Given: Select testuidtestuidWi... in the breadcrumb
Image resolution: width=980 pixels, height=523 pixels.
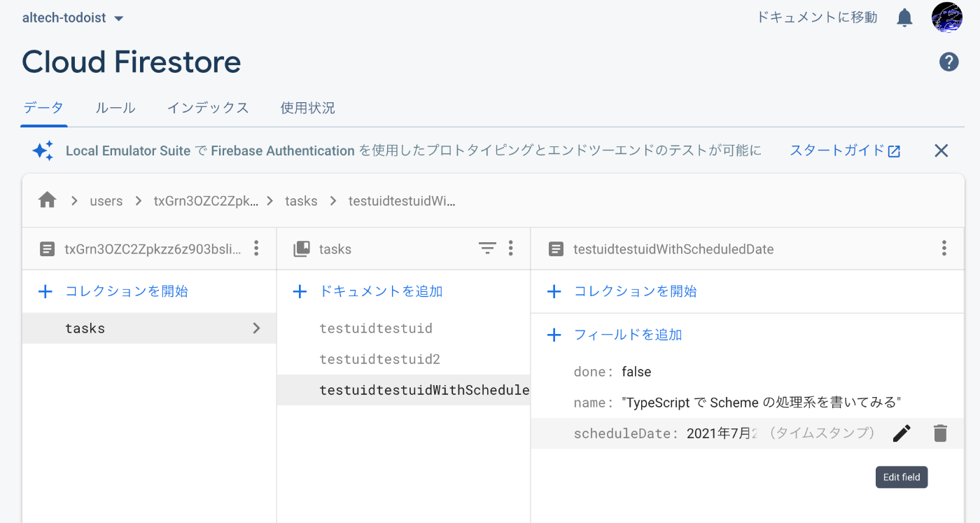Looking at the screenshot, I should [x=402, y=201].
